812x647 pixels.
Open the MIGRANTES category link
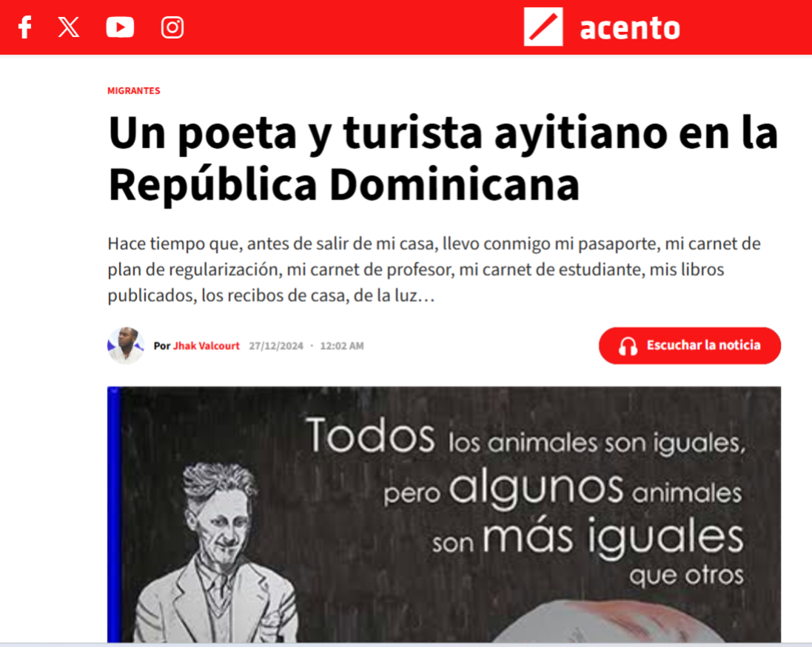[134, 90]
